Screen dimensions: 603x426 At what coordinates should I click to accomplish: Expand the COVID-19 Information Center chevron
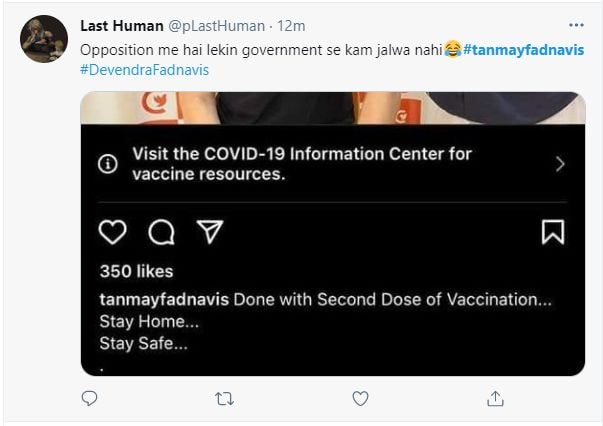click(560, 164)
